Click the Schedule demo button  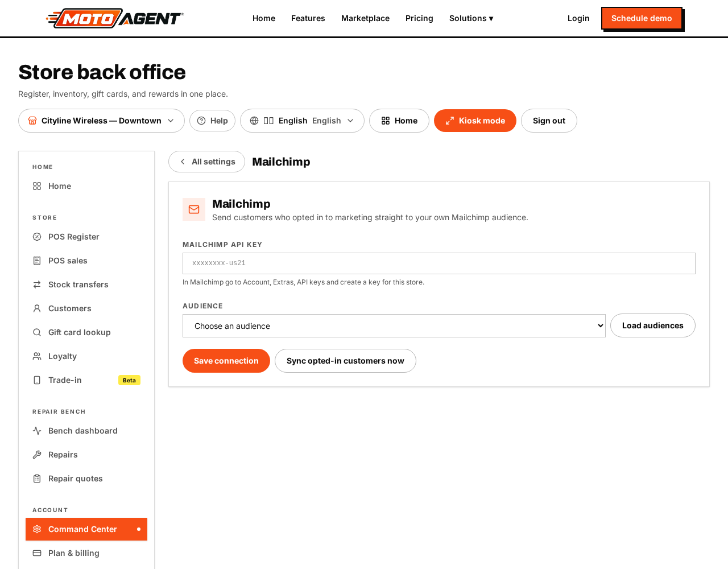(x=642, y=18)
